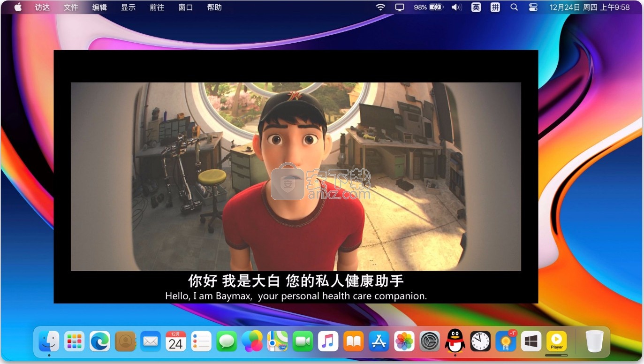Open QQ penguin app in the Dock
Screen dimensions: 644x364
[455, 341]
